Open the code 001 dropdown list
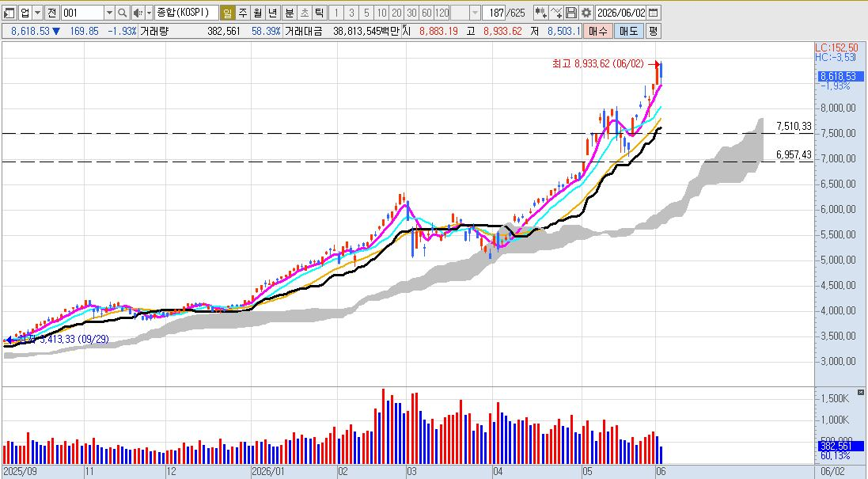This screenshot has width=868, height=479. click(109, 12)
